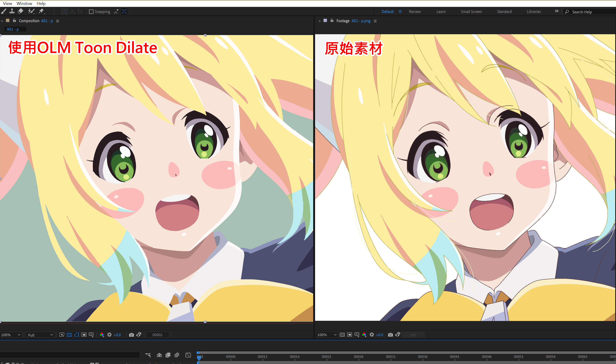This screenshot has width=616, height=364.
Task: Toggle snap to features in collapsed compositions
Action: click(124, 11)
